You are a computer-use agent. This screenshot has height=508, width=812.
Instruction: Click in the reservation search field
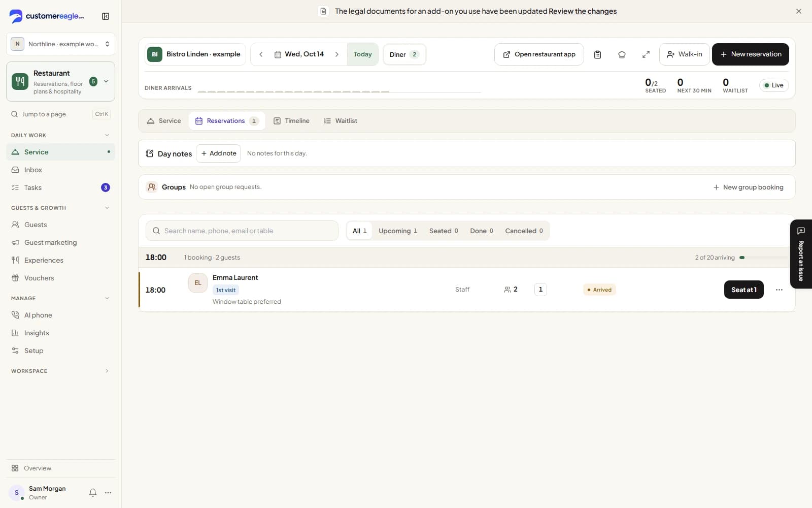click(x=242, y=231)
